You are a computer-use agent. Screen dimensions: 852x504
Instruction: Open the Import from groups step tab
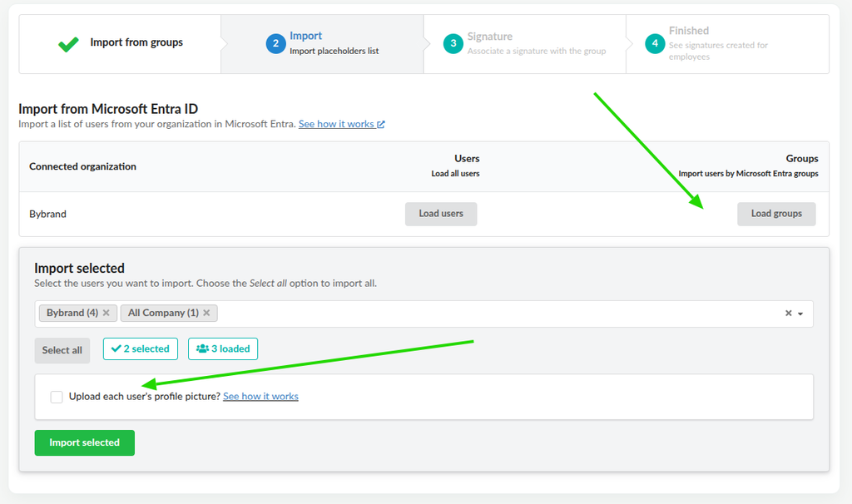[120, 44]
